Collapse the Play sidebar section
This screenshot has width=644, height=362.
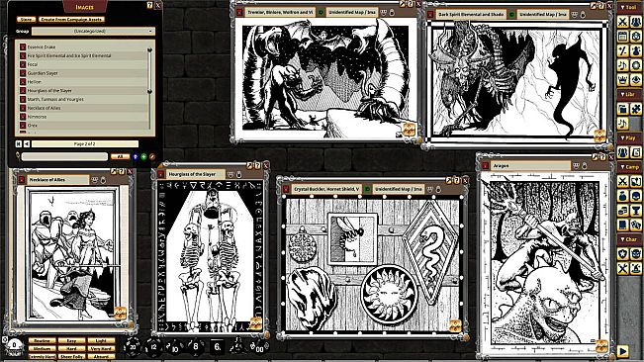point(629,137)
